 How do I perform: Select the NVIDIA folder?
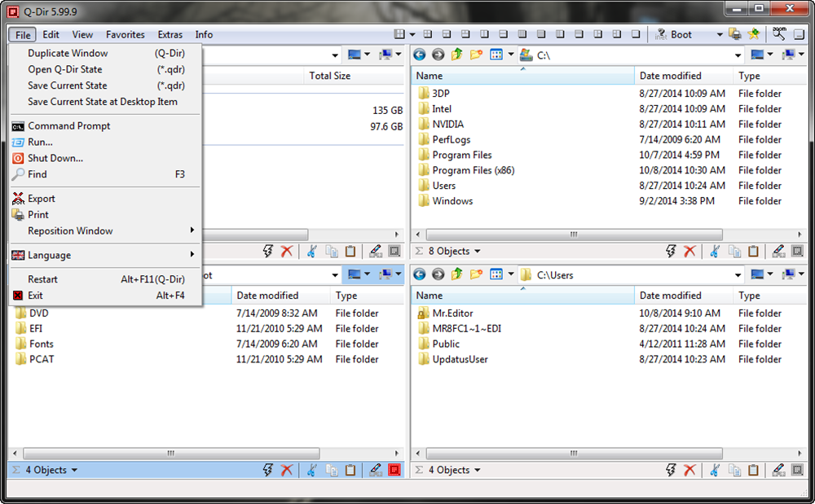[x=447, y=124]
